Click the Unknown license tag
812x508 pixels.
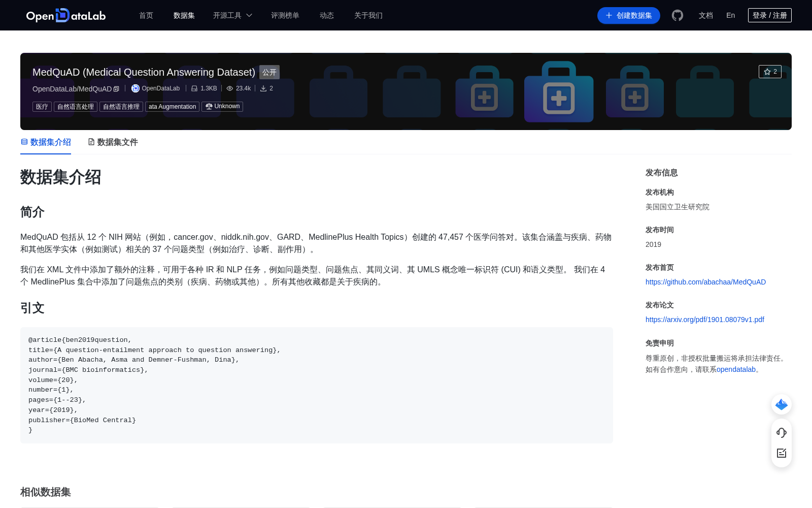[x=222, y=107]
